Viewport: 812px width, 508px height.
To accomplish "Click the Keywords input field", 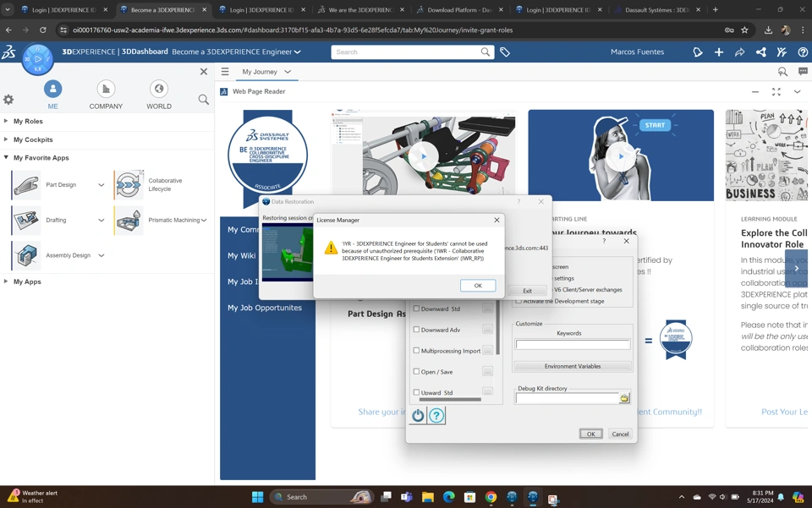I will click(573, 345).
